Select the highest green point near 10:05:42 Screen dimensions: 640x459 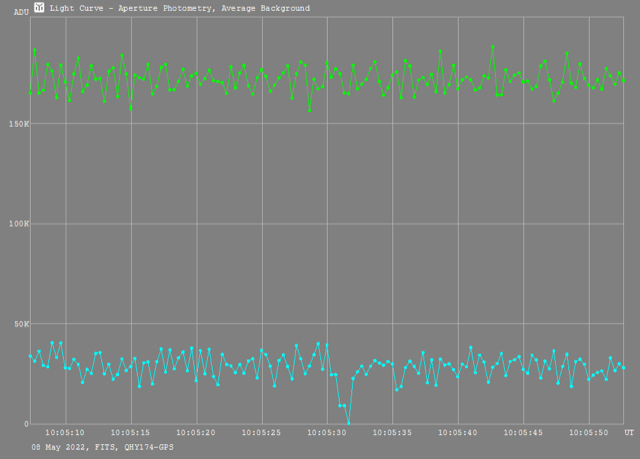point(493,47)
